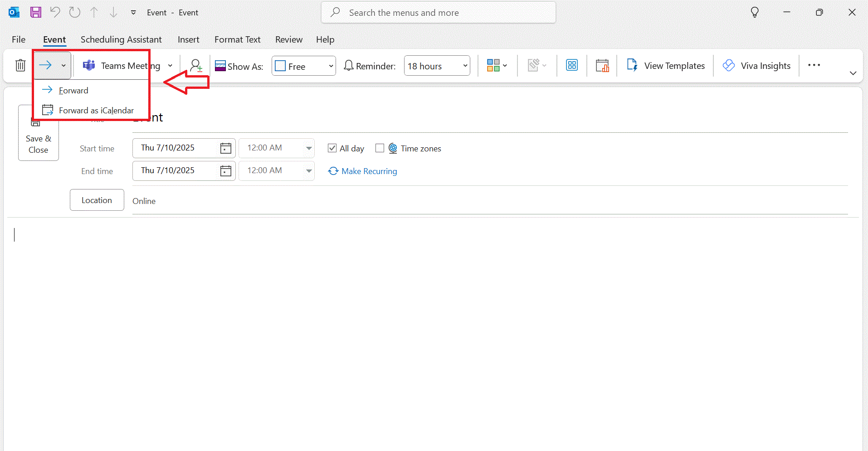Open a Teams Meeting for this event

(122, 65)
